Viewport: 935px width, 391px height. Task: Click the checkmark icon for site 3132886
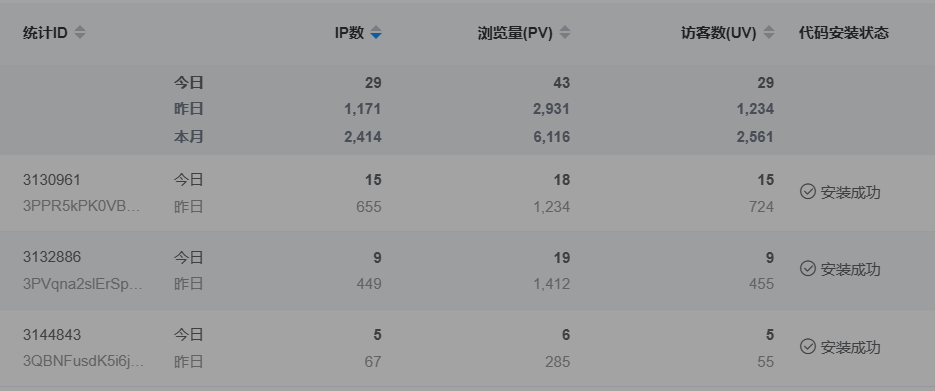[807, 269]
